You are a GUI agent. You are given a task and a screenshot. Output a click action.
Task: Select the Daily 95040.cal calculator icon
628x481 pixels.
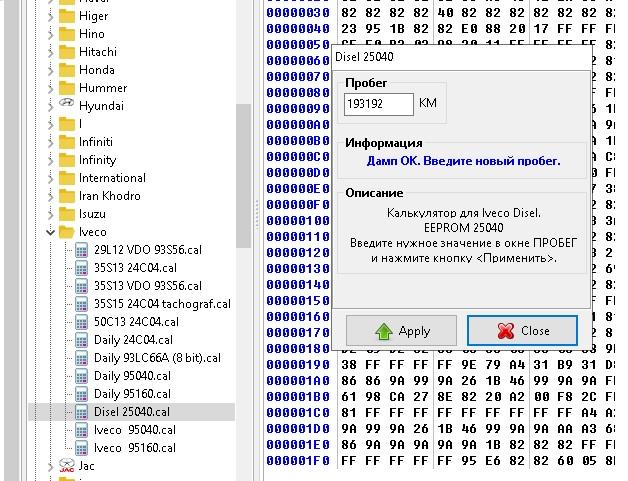pos(81,376)
